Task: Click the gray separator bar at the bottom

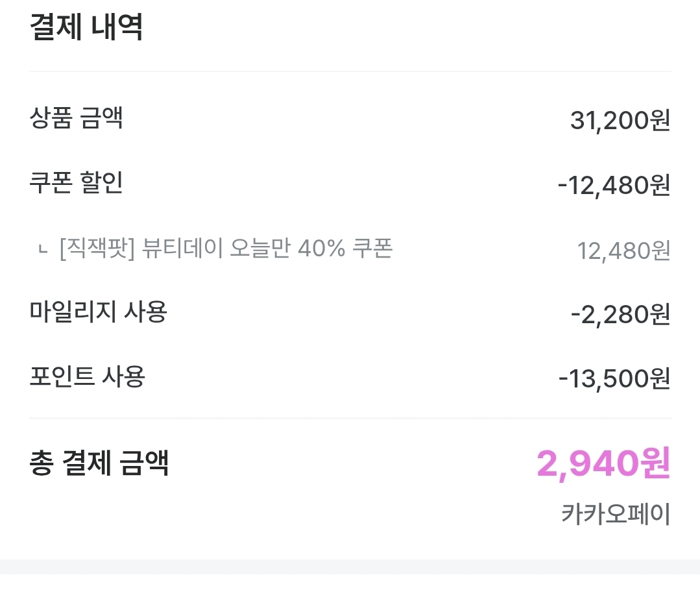Action: click(350, 567)
